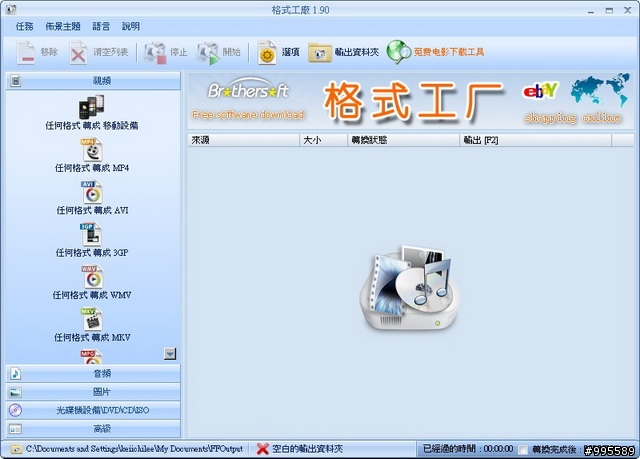Viewport: 640px width, 459px height.
Task: Click the free movie download tool link text
Action: pyautogui.click(x=449, y=52)
